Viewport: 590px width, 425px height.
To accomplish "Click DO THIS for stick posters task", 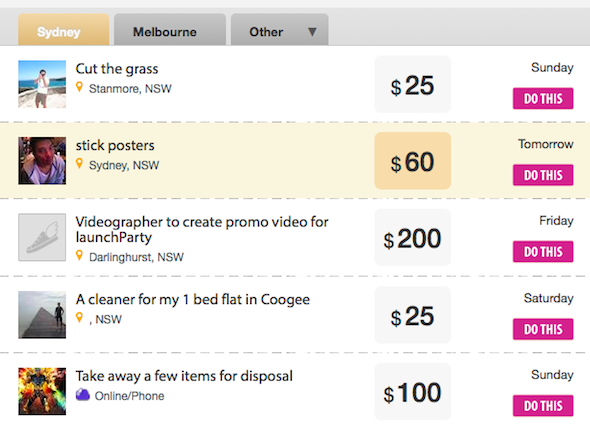I will coord(543,175).
